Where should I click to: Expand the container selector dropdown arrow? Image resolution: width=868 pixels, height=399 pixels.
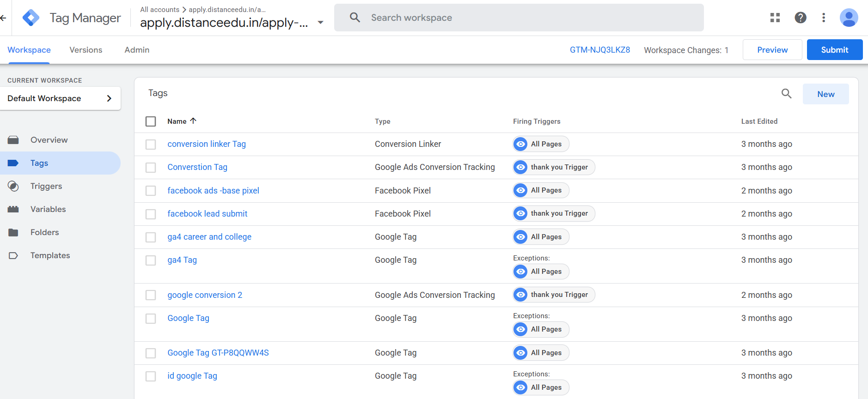pyautogui.click(x=320, y=22)
